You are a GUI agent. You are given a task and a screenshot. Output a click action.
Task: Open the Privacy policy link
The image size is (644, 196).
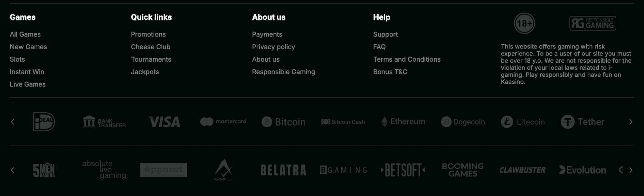tap(273, 47)
